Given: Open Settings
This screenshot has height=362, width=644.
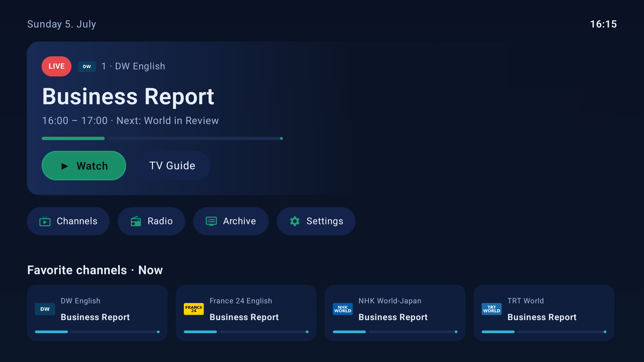Looking at the screenshot, I should [x=316, y=221].
